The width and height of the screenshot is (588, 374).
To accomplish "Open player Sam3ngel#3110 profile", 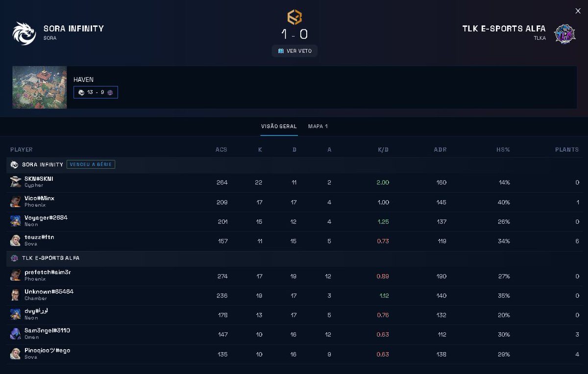I will click(47, 330).
